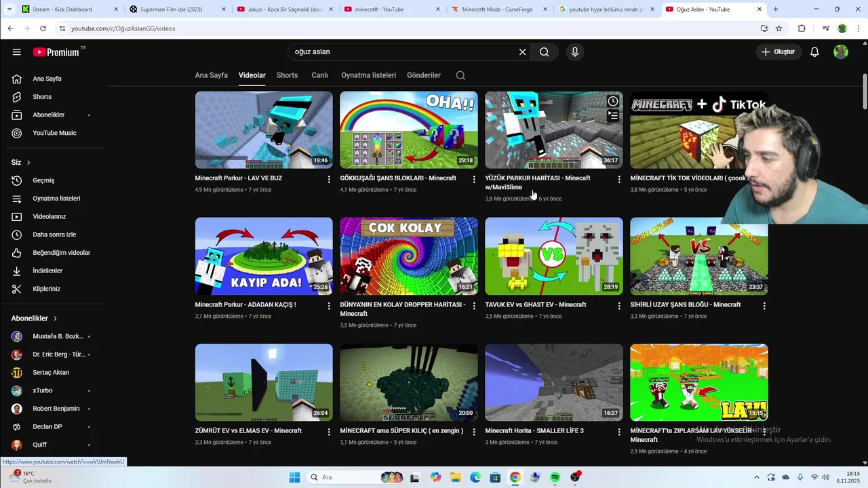This screenshot has height=488, width=868.
Task: Open options for SİHİRLİ UZAY ŞANS BLOĞU
Action: 764,306
